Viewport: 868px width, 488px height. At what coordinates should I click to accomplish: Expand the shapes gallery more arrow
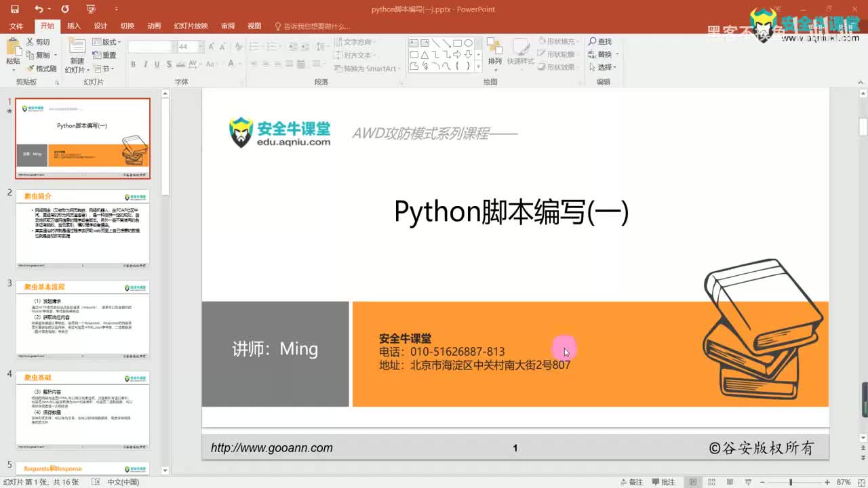pos(478,66)
